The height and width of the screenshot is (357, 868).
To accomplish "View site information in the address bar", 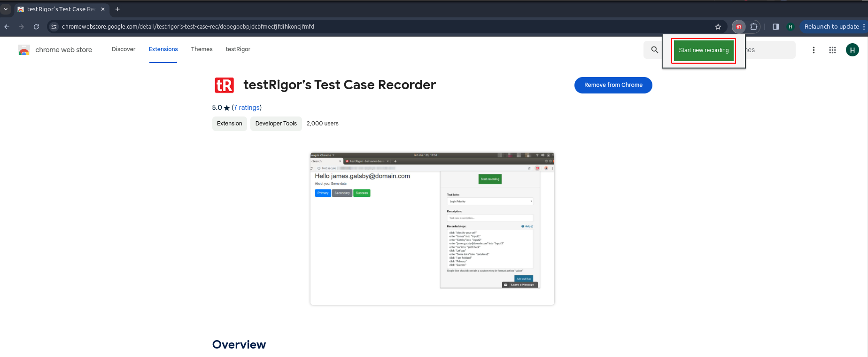I will tap(54, 27).
